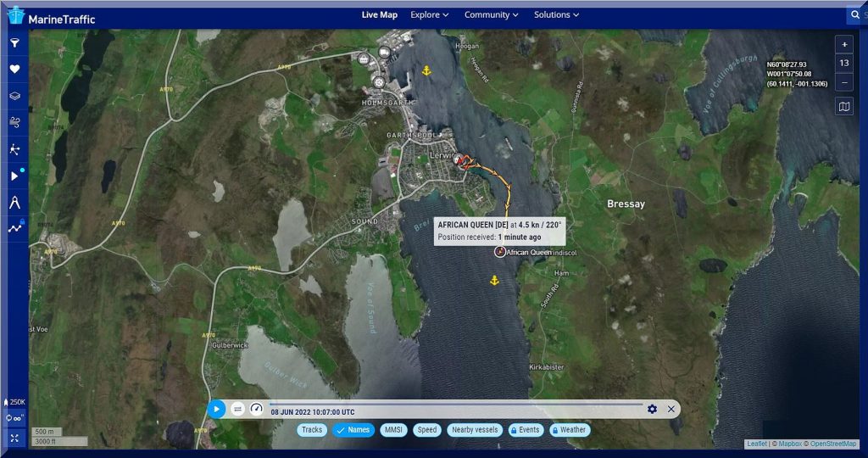Image resolution: width=868 pixels, height=458 pixels.
Task: Click the map type icon below zoom
Action: coord(843,106)
